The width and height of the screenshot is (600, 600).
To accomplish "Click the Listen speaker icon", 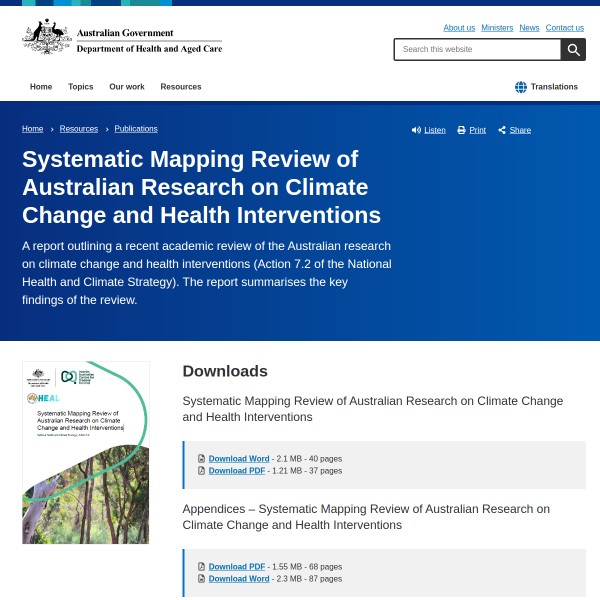I will [x=416, y=130].
